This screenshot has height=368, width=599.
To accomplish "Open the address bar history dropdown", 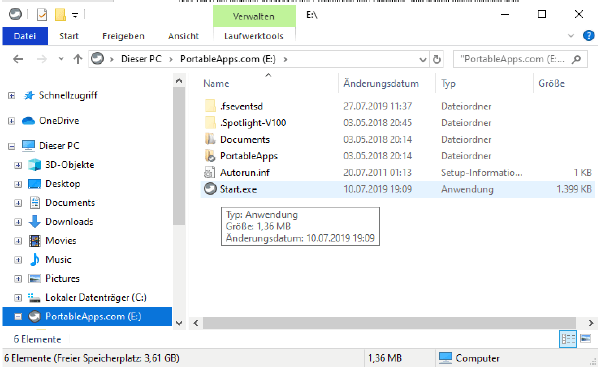I will 423,59.
